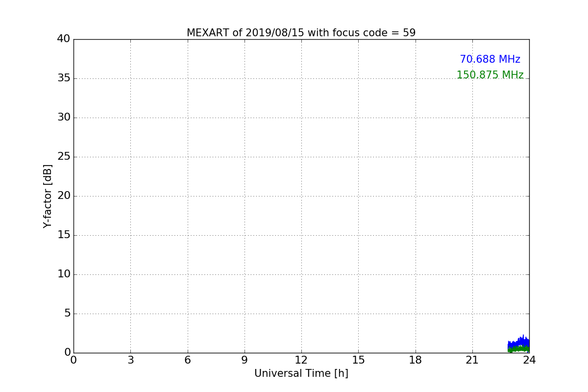
Task: Click the x-axis tick label 9
Action: (245, 360)
